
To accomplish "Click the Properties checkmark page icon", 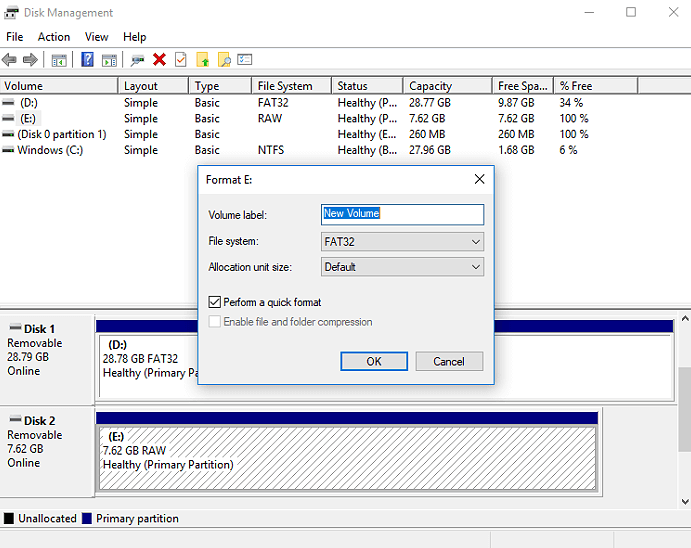I will point(181,60).
